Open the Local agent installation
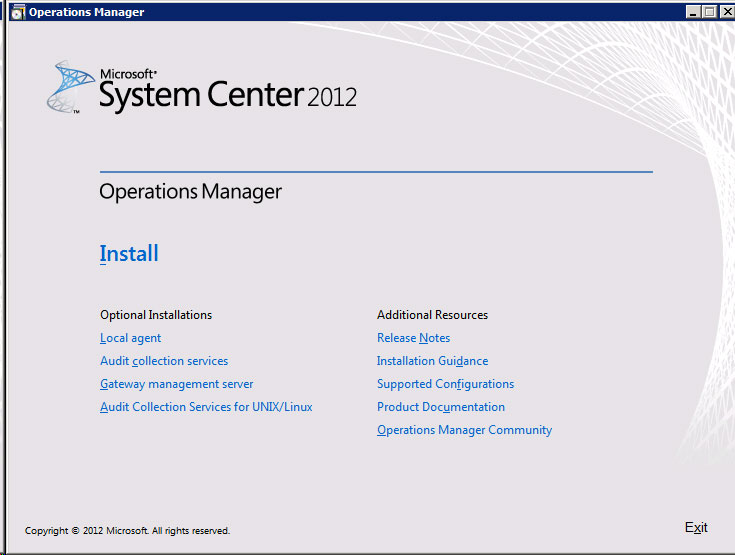The height and width of the screenshot is (555, 735). (130, 338)
